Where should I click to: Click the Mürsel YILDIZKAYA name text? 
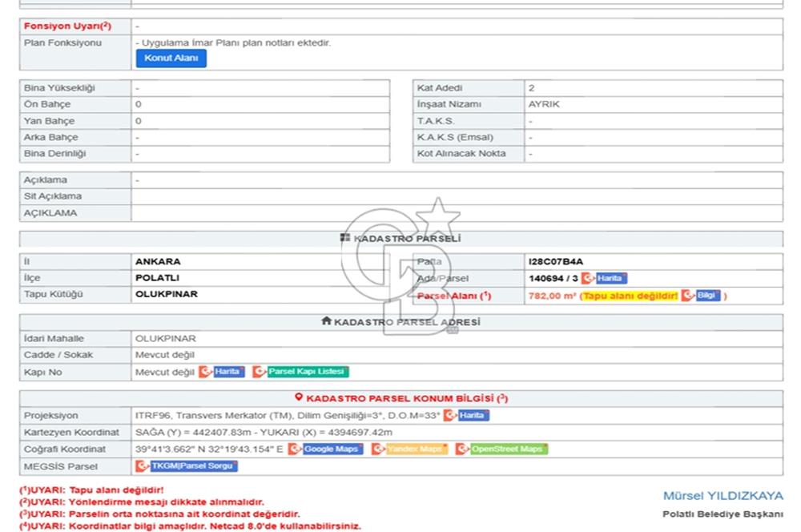[x=723, y=496]
